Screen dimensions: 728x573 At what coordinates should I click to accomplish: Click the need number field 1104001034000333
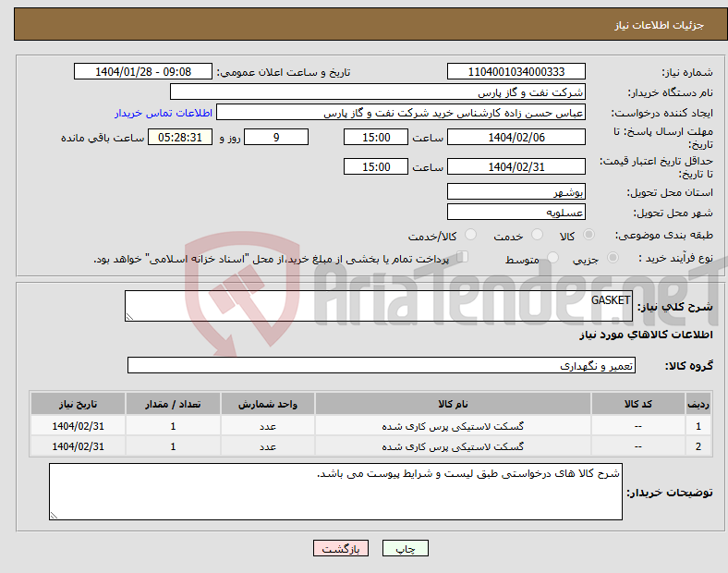click(x=516, y=71)
